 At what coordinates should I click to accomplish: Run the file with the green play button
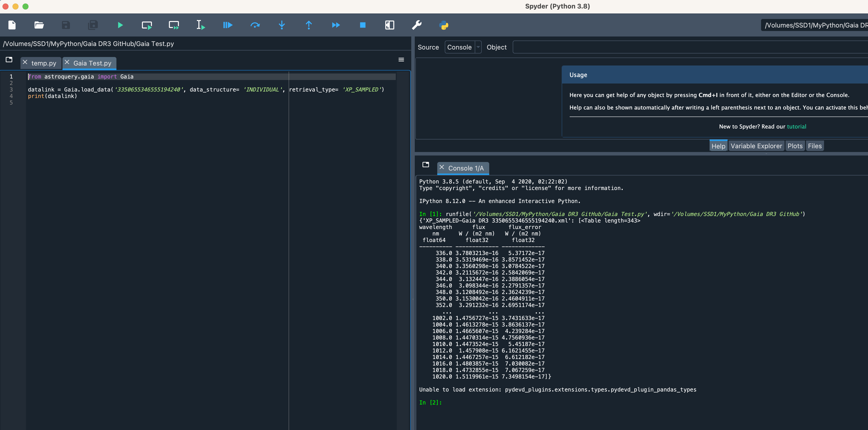120,25
